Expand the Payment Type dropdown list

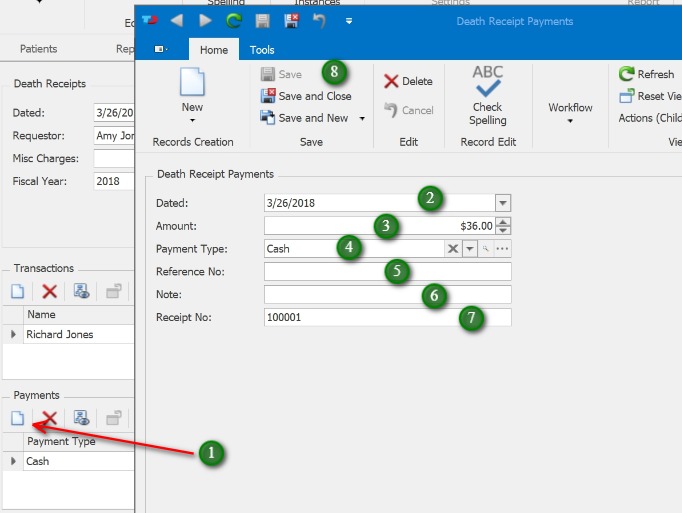470,249
